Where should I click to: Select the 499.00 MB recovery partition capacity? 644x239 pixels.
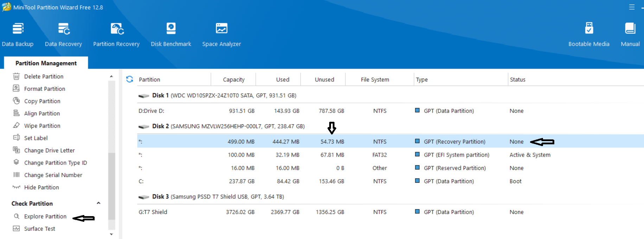(241, 141)
